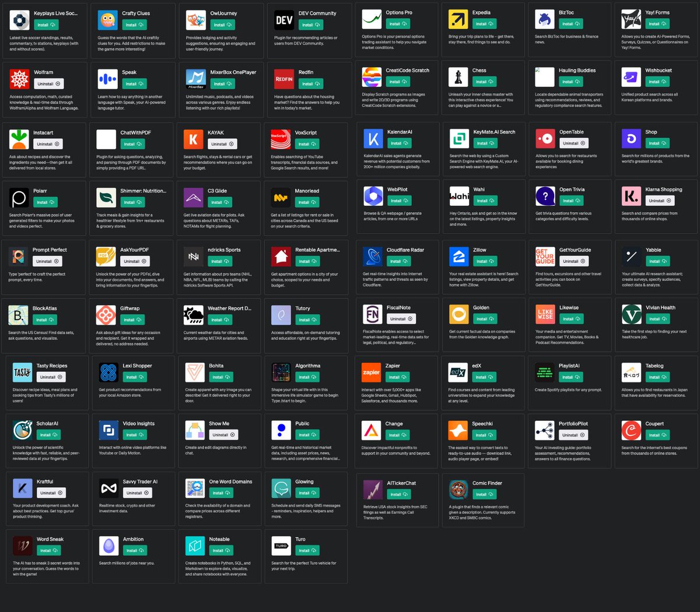Click the Expedia yellow airplane icon
700x612 pixels.
(x=458, y=19)
